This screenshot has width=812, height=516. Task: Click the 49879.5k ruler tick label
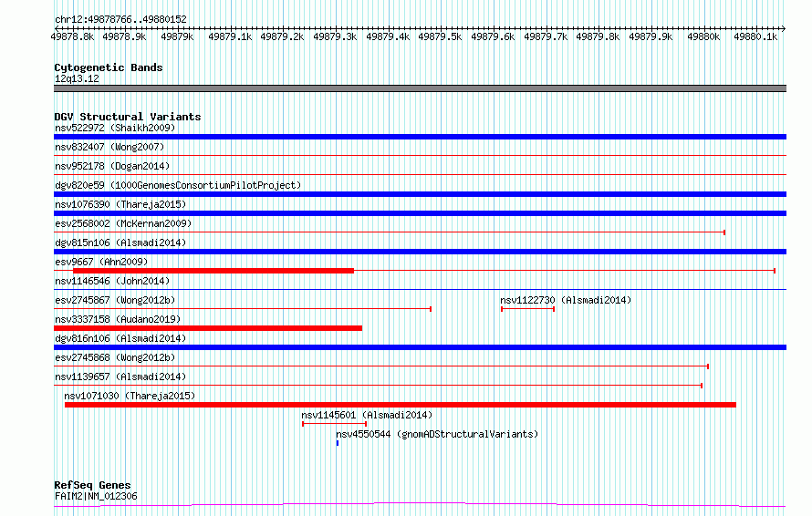coord(440,36)
